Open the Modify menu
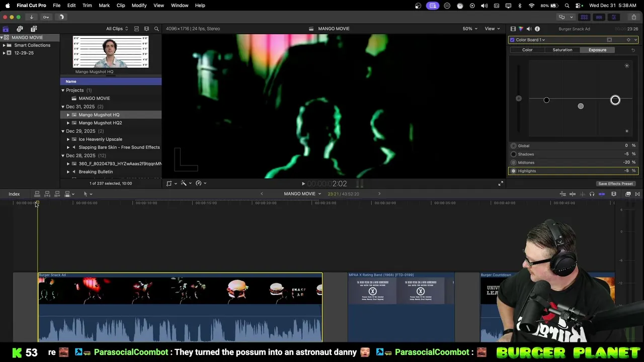Viewport: 644px width, 362px height. (139, 6)
